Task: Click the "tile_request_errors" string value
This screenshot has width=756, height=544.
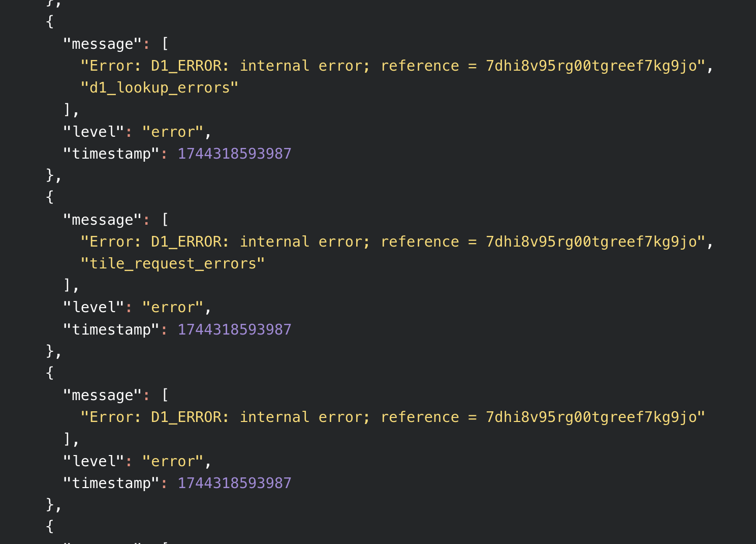Action: pos(172,263)
